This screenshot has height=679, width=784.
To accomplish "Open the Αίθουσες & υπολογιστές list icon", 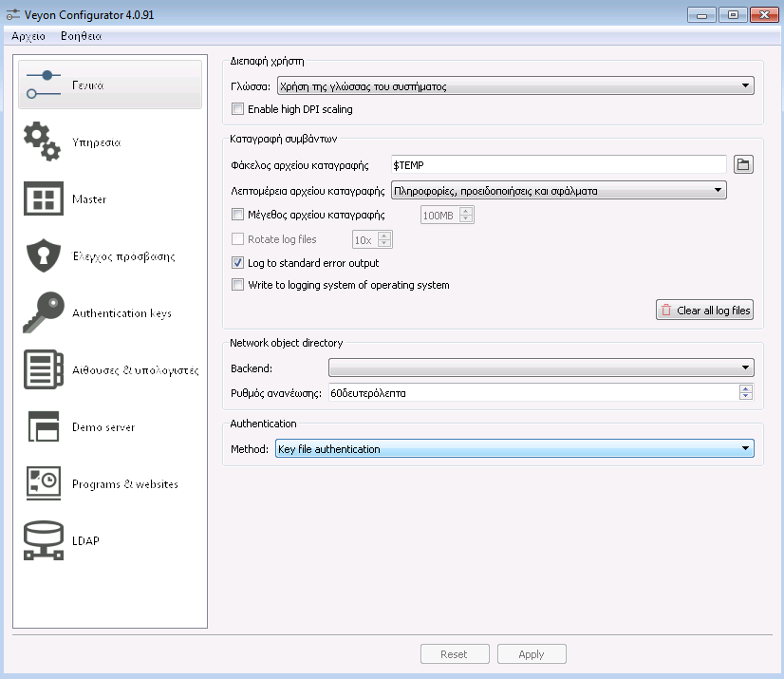I will tap(44, 369).
